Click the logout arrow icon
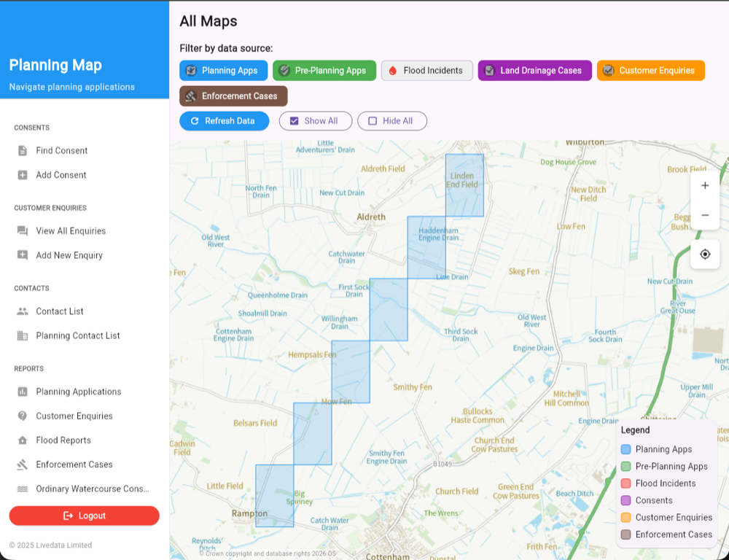The height and width of the screenshot is (560, 729). (69, 516)
